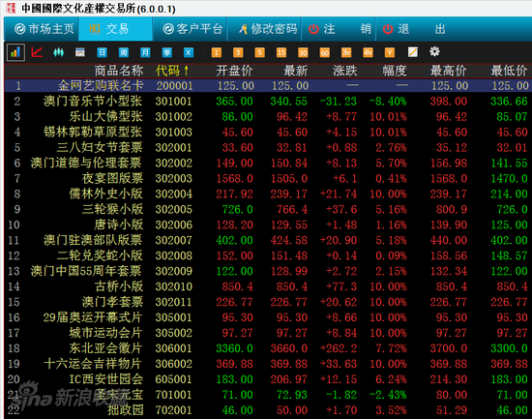This screenshot has width=532, height=419.
Task: Select row 锡林郭勒草原型张
Action: pyautogui.click(x=268, y=132)
